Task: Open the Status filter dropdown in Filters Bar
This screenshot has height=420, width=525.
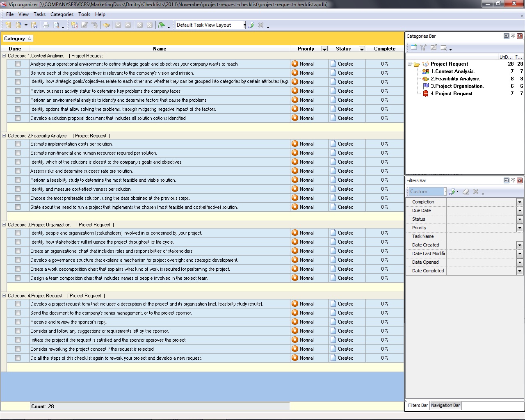Action: click(519, 219)
